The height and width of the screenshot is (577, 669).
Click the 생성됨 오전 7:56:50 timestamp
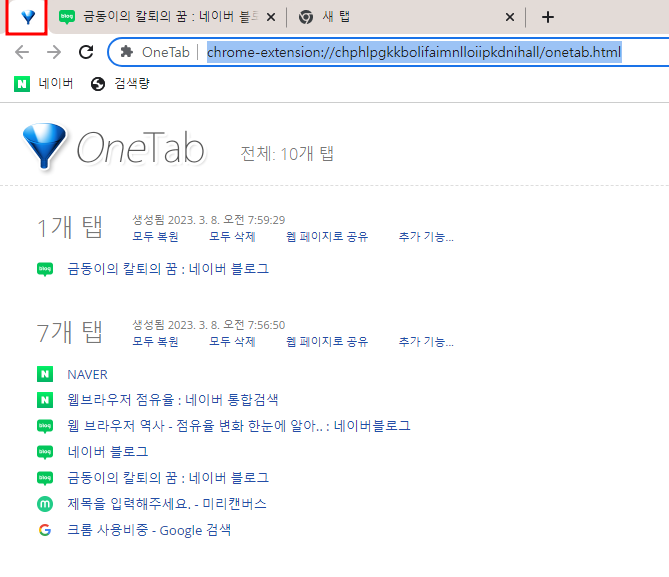pos(209,325)
